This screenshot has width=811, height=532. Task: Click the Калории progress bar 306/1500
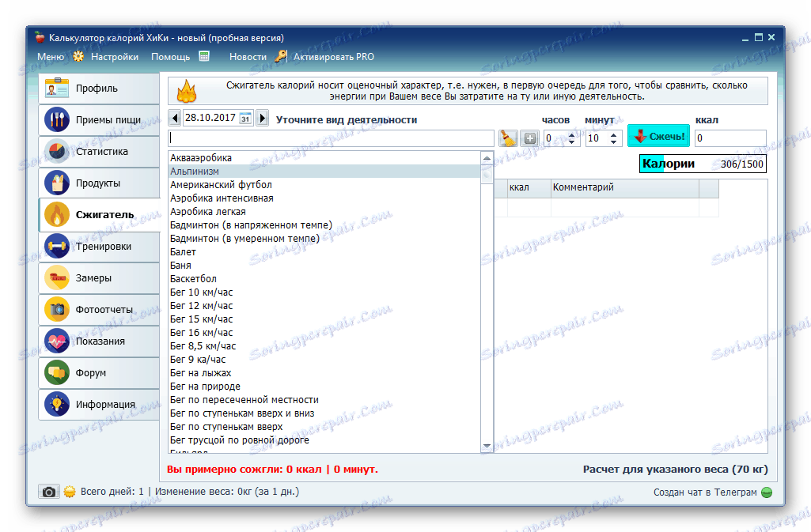703,164
